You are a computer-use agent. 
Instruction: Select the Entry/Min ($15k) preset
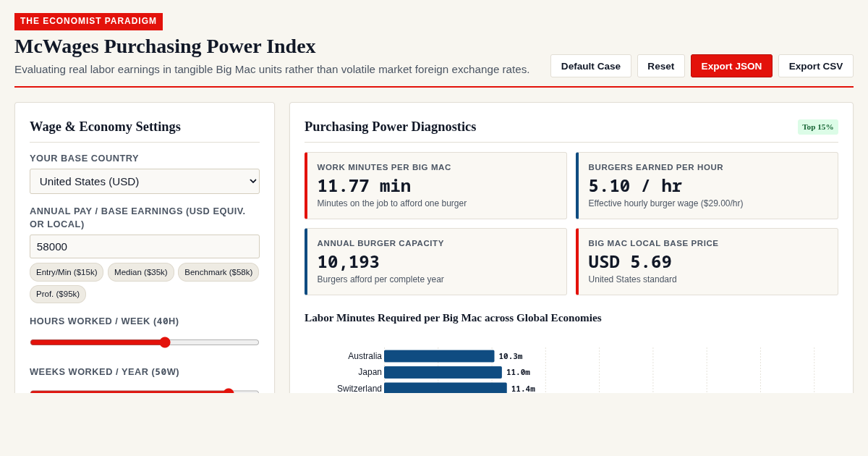click(67, 272)
